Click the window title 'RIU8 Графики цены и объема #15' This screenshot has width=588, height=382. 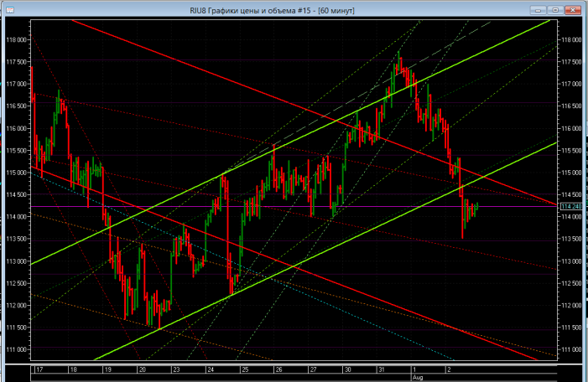250,11
